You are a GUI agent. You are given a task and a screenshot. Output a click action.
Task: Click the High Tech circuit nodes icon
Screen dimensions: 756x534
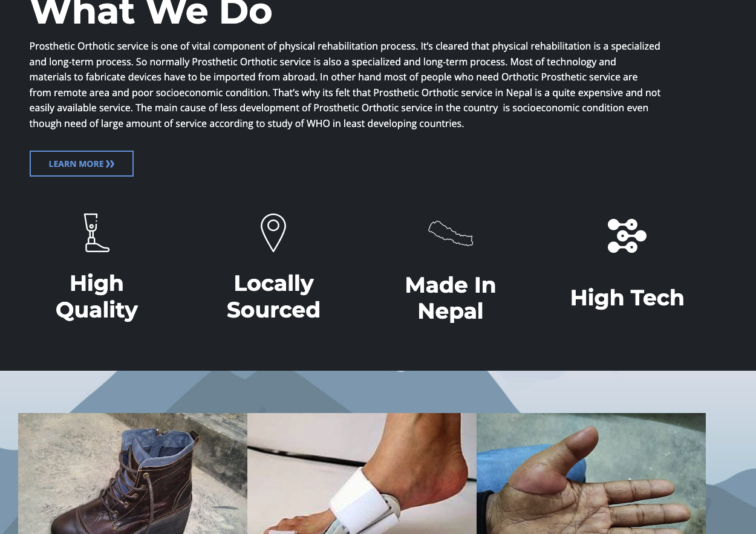[627, 236]
